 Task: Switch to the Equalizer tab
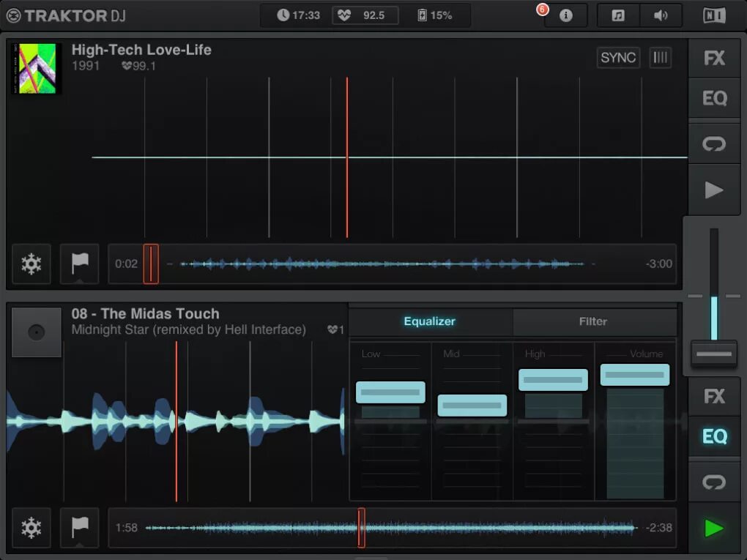430,321
